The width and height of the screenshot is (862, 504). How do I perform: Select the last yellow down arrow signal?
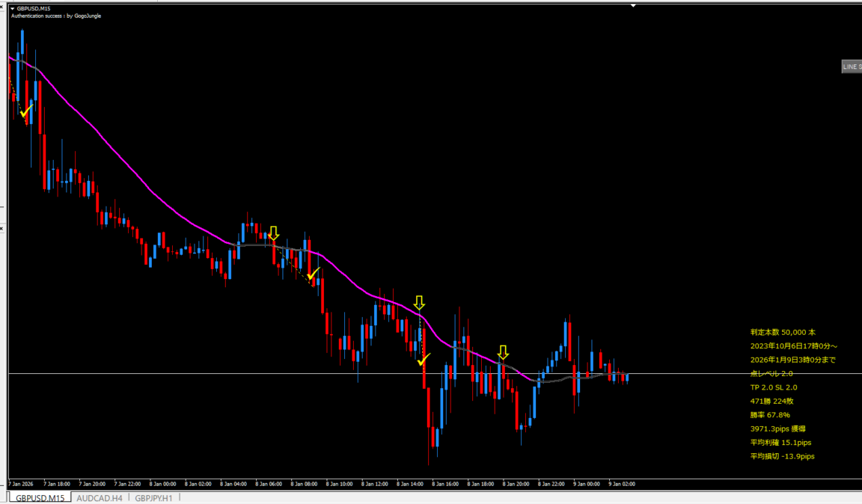503,351
